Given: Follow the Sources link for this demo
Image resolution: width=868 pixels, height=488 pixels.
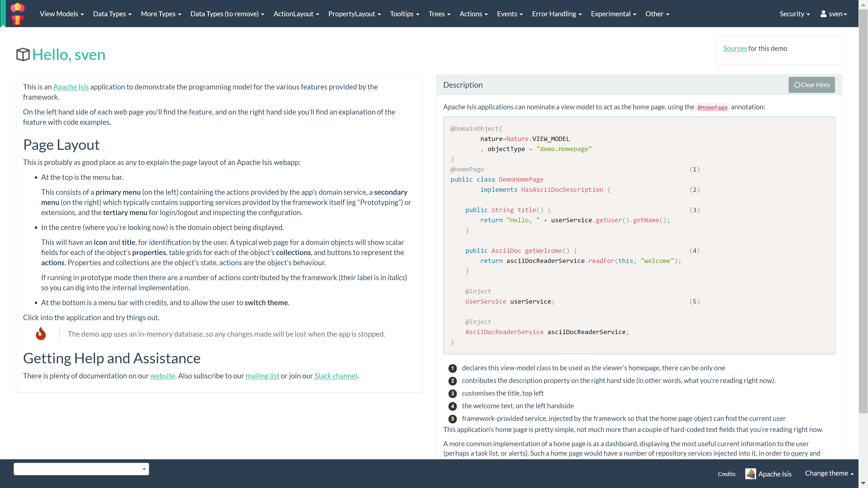Looking at the screenshot, I should [x=735, y=49].
